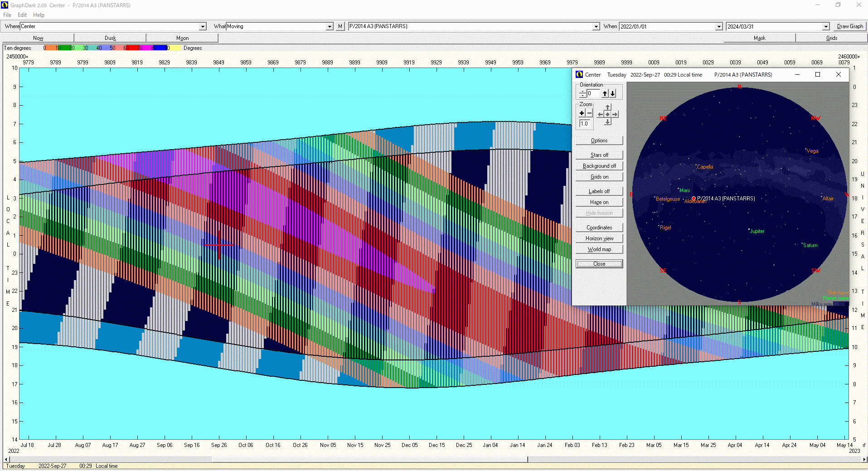Viewport: 868px width, 471px height.
Task: Select the Moon button
Action: tap(182, 38)
